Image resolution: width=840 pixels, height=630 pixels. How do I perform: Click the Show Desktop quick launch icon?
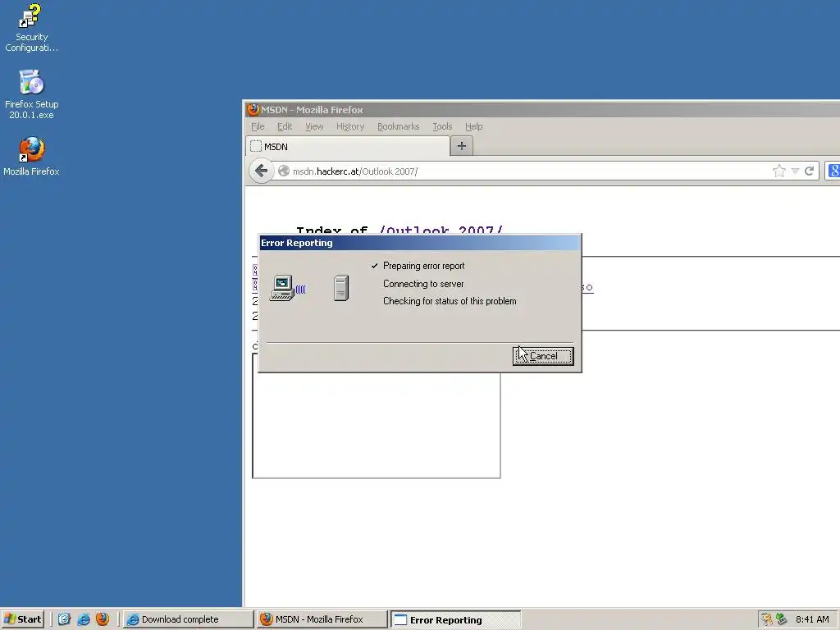64,619
